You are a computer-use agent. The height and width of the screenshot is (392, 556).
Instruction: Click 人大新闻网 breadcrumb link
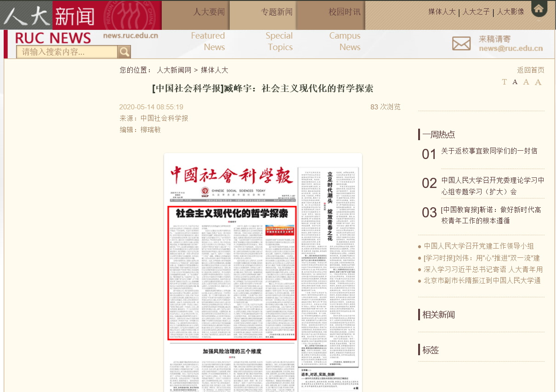click(174, 70)
